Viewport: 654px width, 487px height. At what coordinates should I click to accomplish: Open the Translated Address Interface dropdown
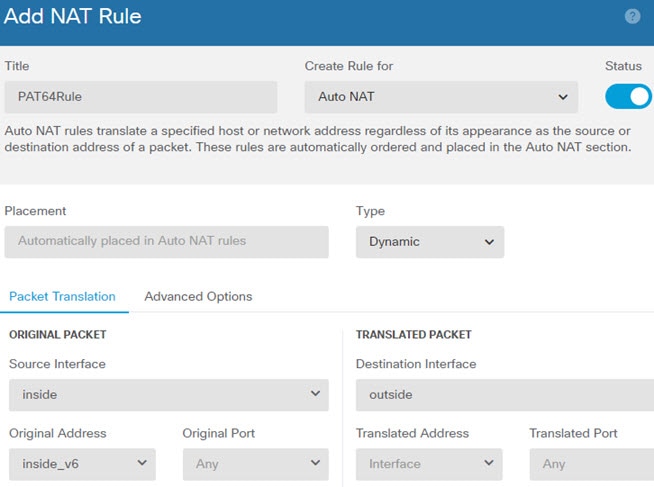pyautogui.click(x=429, y=464)
